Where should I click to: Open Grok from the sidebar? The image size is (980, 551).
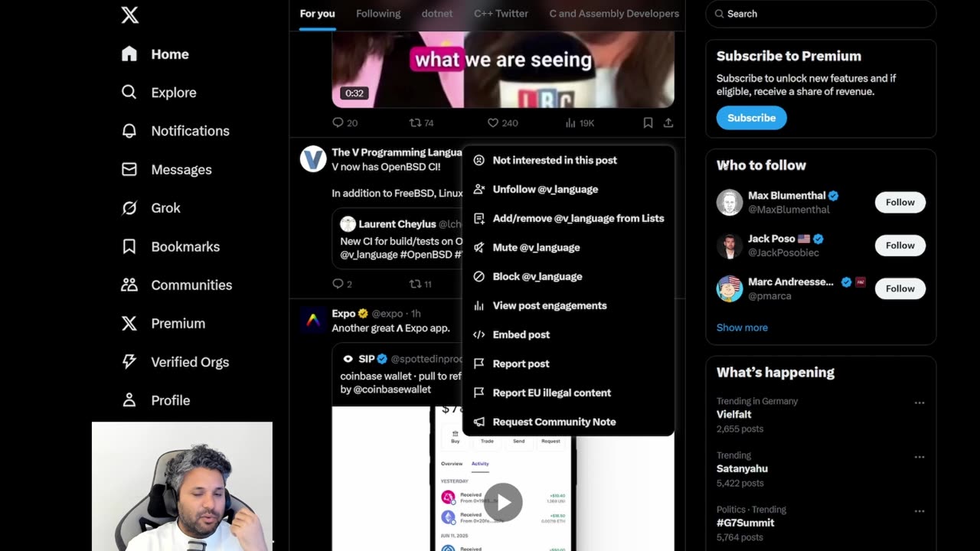pyautogui.click(x=151, y=208)
